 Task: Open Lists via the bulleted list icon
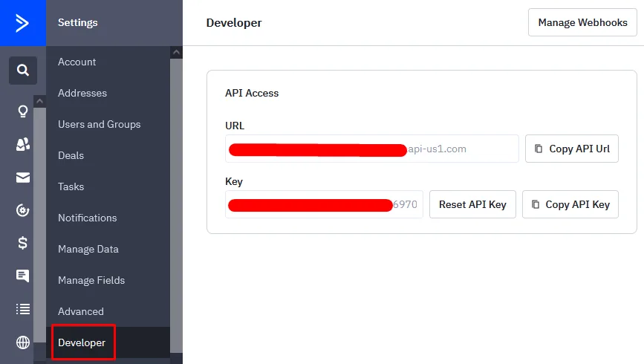(x=23, y=309)
